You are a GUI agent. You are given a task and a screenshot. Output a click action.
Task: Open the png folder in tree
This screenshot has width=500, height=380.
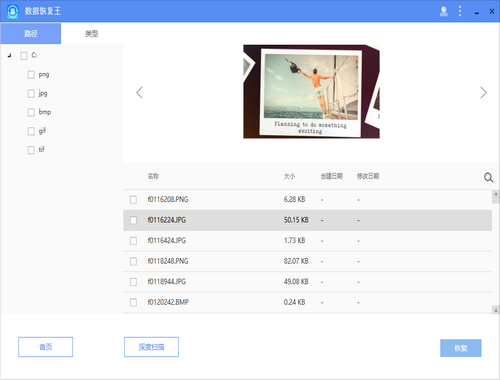(44, 75)
